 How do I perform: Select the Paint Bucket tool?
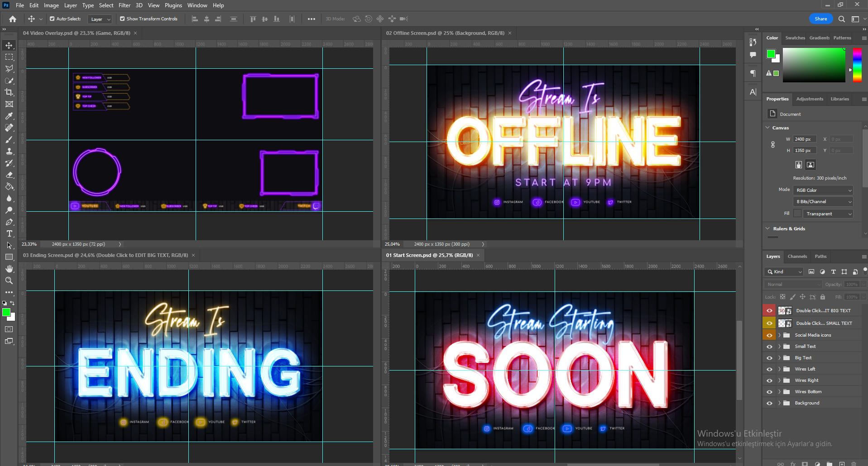(x=9, y=186)
